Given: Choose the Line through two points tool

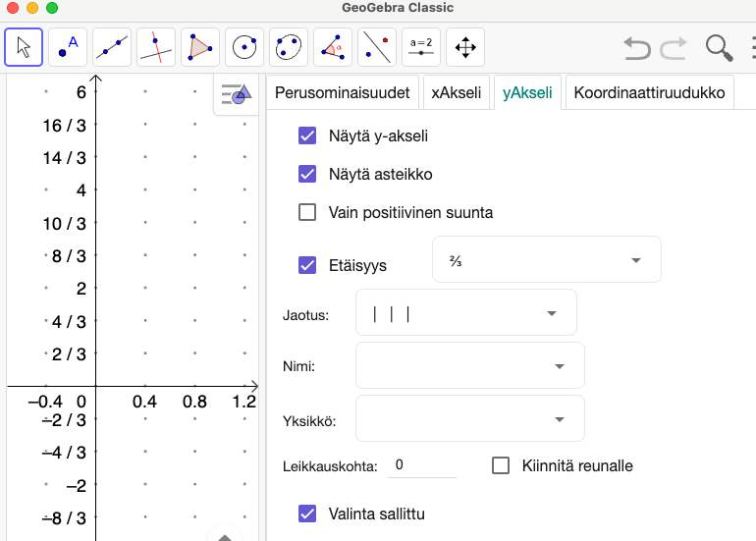Looking at the screenshot, I should tap(112, 46).
